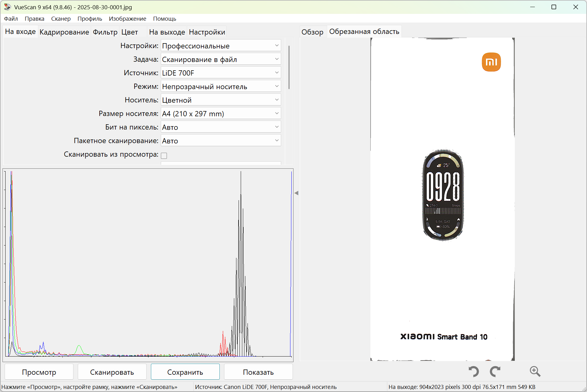Switch to the Фильтр tab
The height and width of the screenshot is (392, 587).
(x=105, y=32)
